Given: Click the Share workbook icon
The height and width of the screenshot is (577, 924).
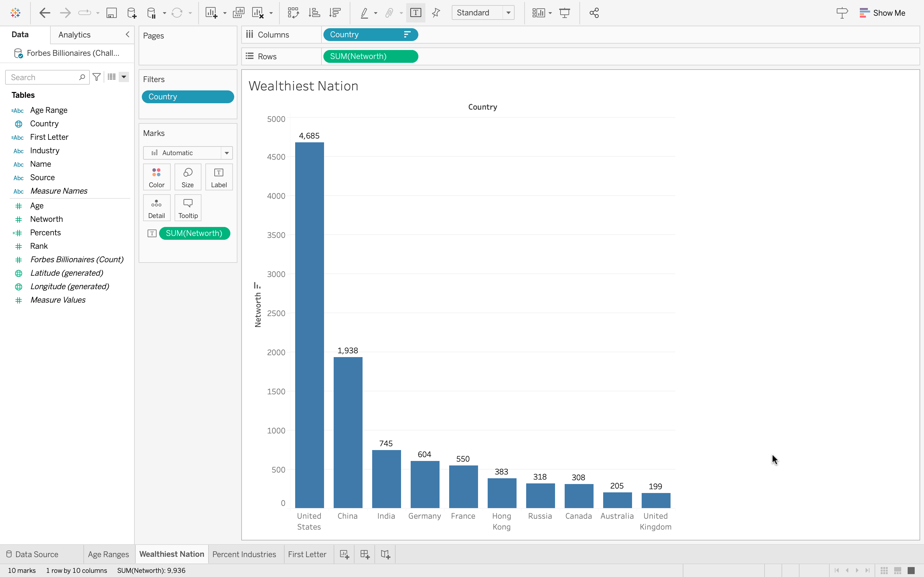Looking at the screenshot, I should click(594, 13).
